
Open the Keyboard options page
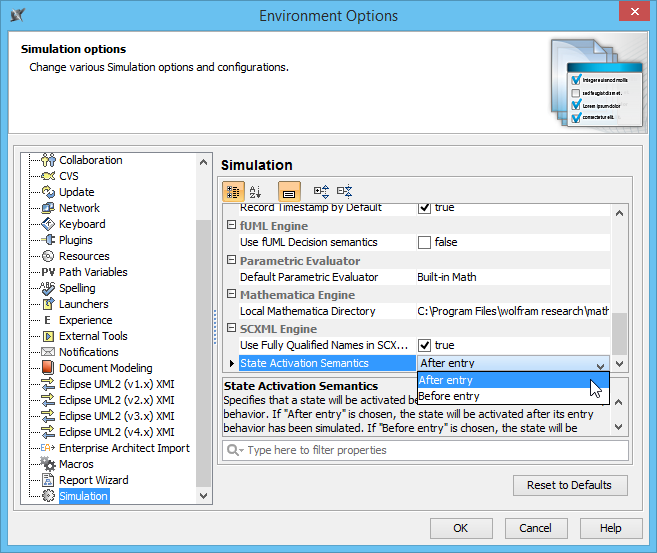click(x=82, y=224)
